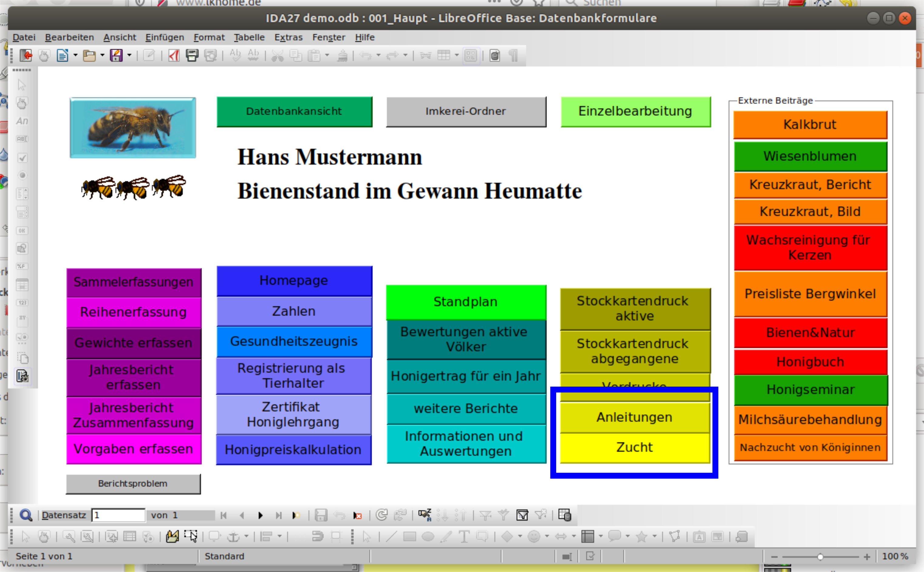Click the zoom slider handle
Viewport: 924px width, 572px height.
point(820,557)
